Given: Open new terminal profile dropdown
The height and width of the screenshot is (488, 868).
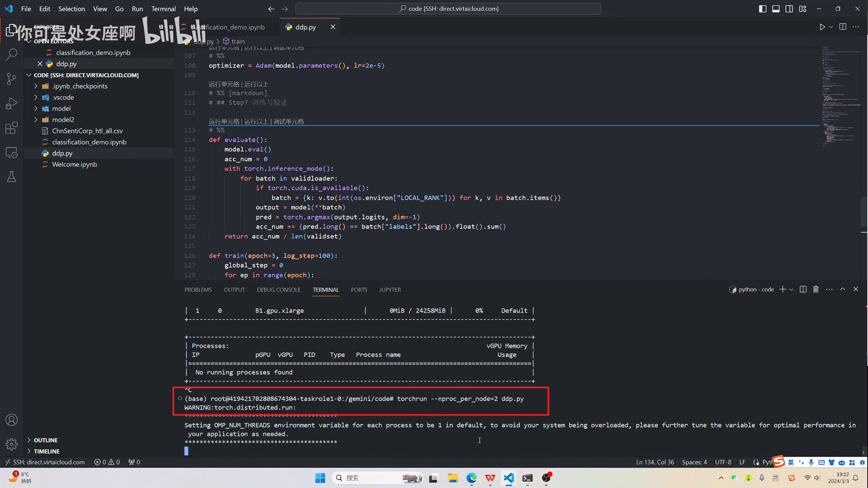Looking at the screenshot, I should 791,289.
